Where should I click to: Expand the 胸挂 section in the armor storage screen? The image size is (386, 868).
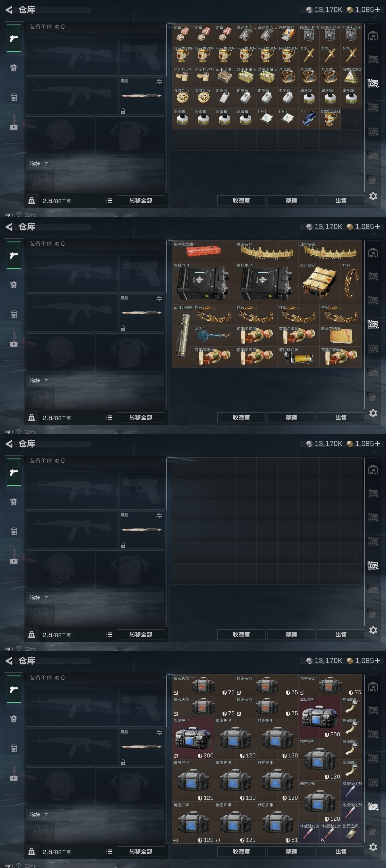pyautogui.click(x=95, y=815)
